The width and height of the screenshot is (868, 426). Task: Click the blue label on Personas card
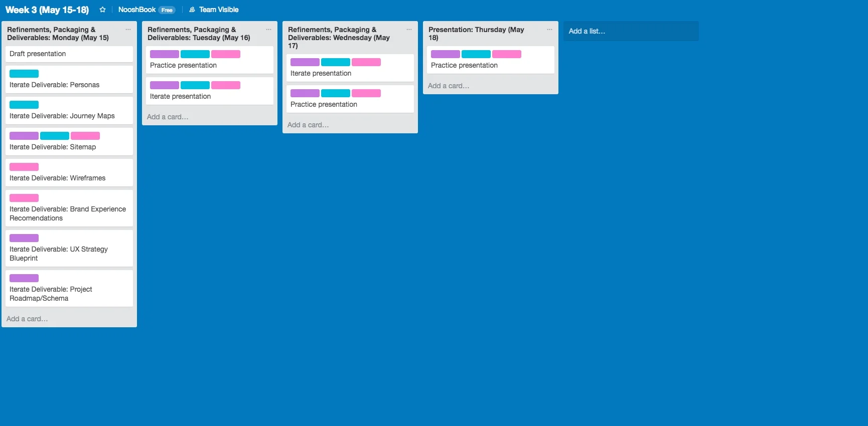pos(24,74)
